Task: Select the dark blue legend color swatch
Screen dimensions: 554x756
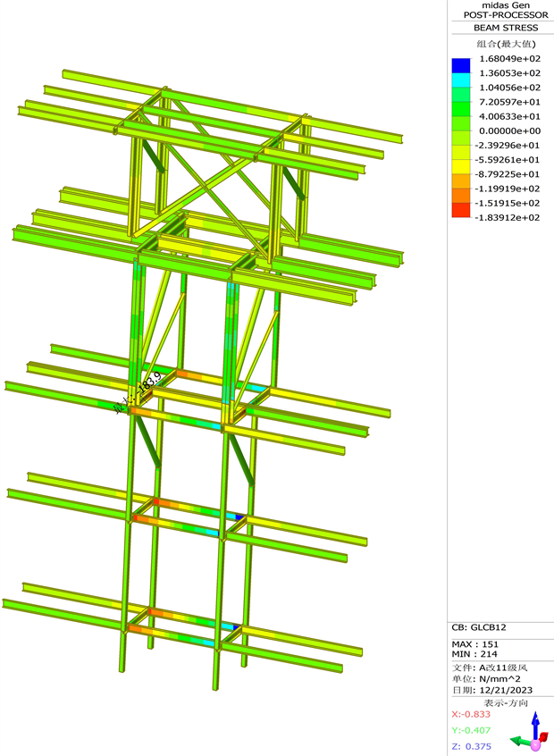Action: coord(460,65)
